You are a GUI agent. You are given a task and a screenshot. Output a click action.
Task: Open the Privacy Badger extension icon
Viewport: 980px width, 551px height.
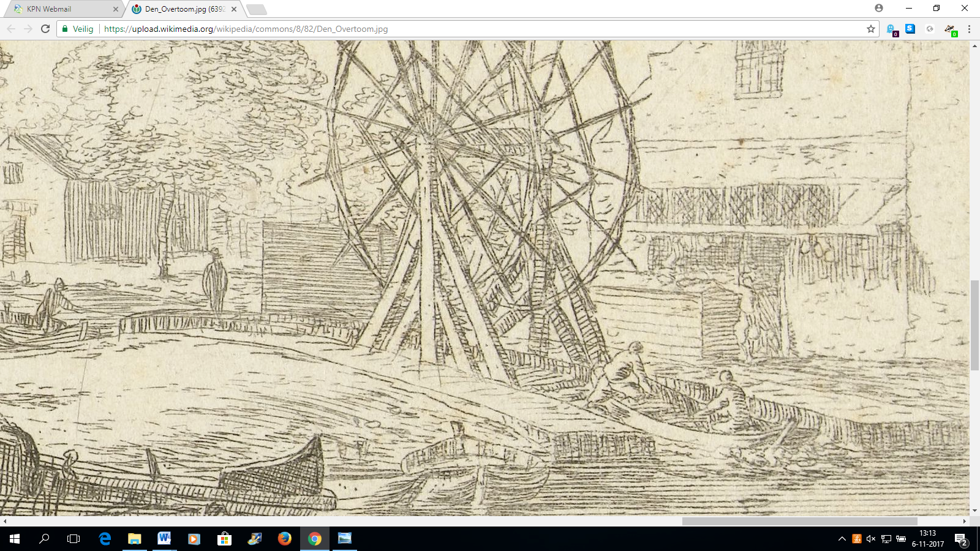tap(950, 29)
